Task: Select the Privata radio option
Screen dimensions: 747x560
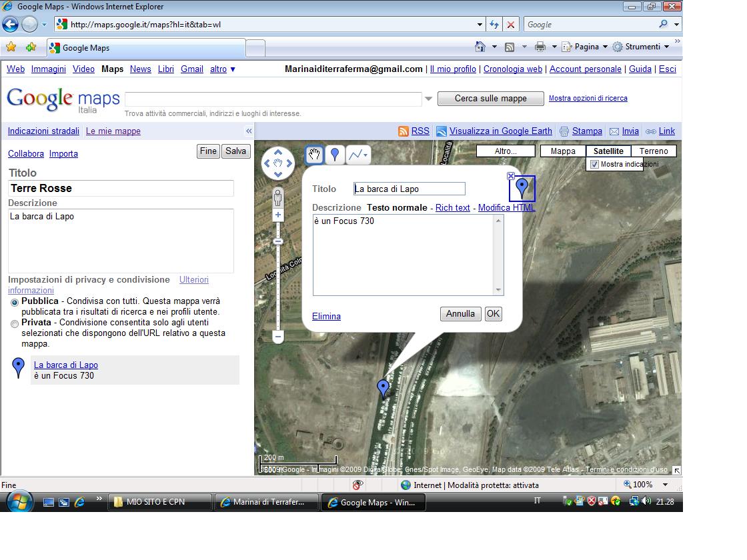Action: click(15, 324)
